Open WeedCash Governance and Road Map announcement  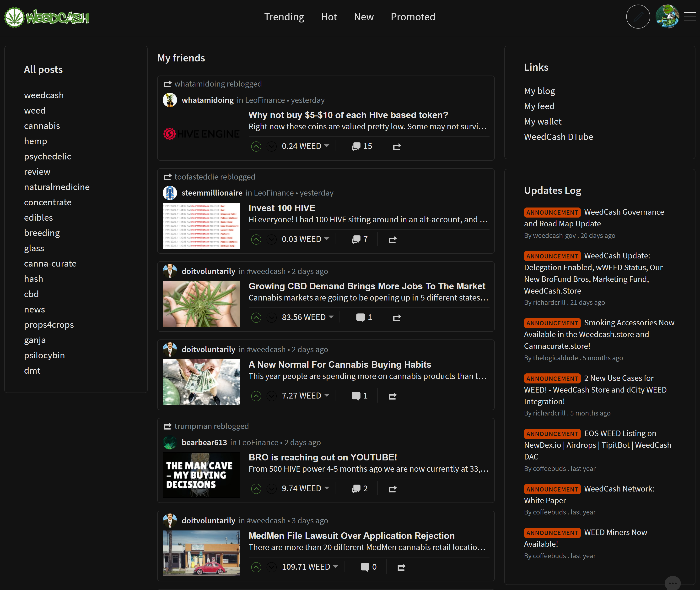[x=594, y=218]
